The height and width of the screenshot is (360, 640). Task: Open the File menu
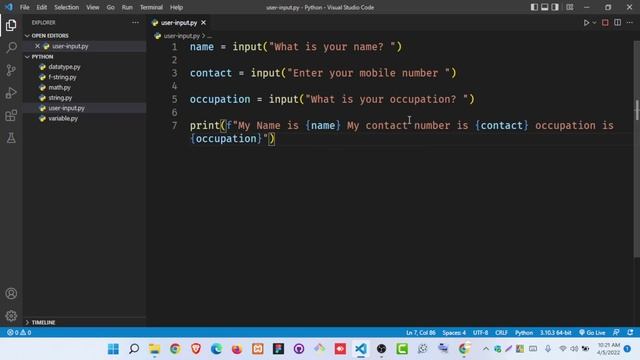coord(24,7)
